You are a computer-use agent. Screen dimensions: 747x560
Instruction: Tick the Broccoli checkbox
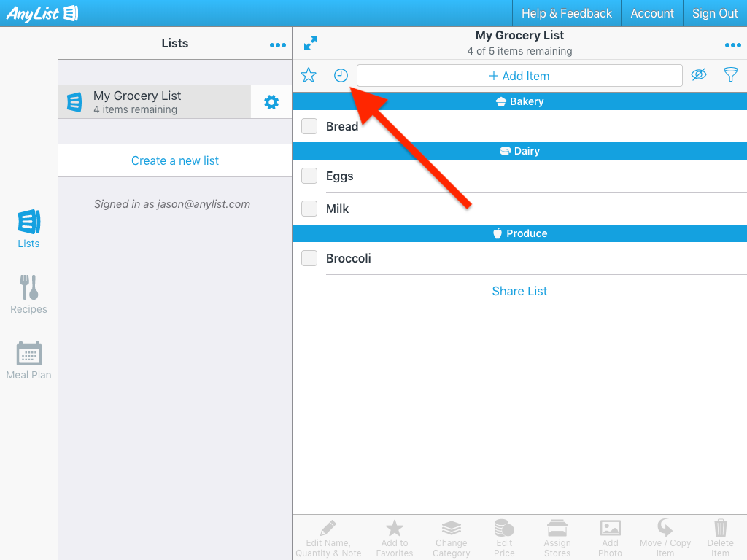[309, 258]
